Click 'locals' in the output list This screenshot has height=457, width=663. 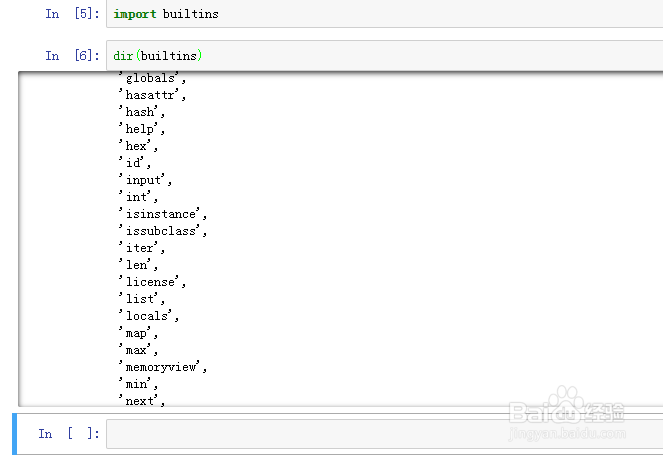[x=149, y=316]
